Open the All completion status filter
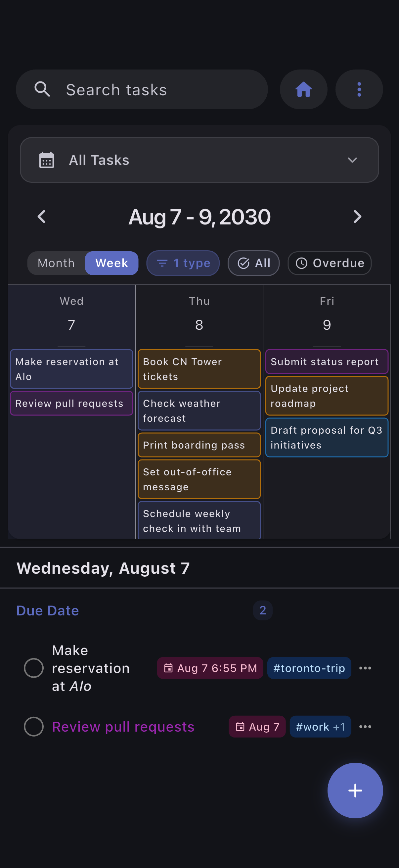 tap(253, 263)
